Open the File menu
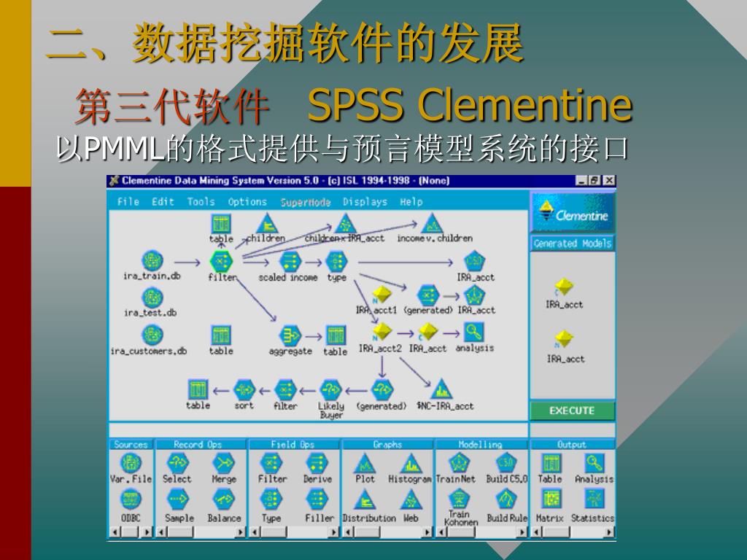This screenshot has height=560, width=747. 128,201
